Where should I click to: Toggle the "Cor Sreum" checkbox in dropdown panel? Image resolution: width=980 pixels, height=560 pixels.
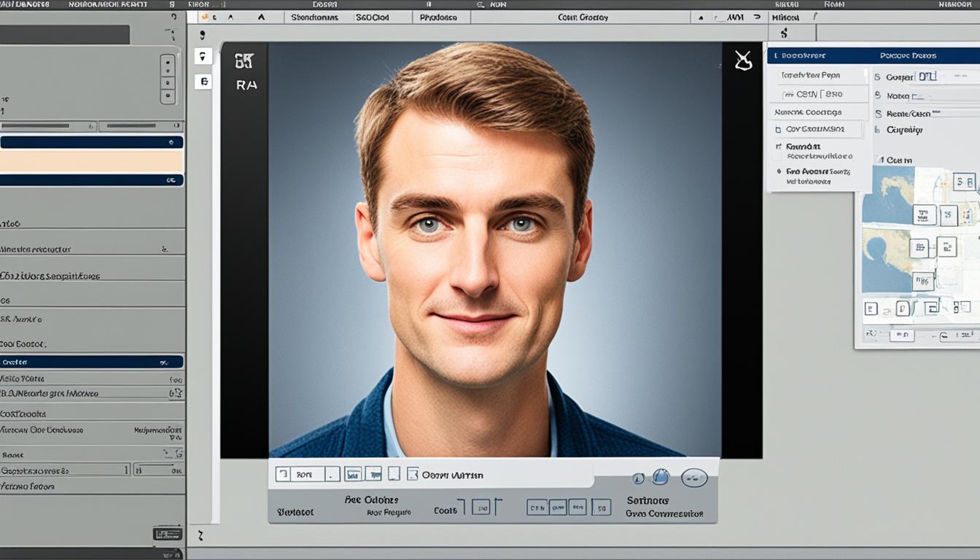(777, 129)
